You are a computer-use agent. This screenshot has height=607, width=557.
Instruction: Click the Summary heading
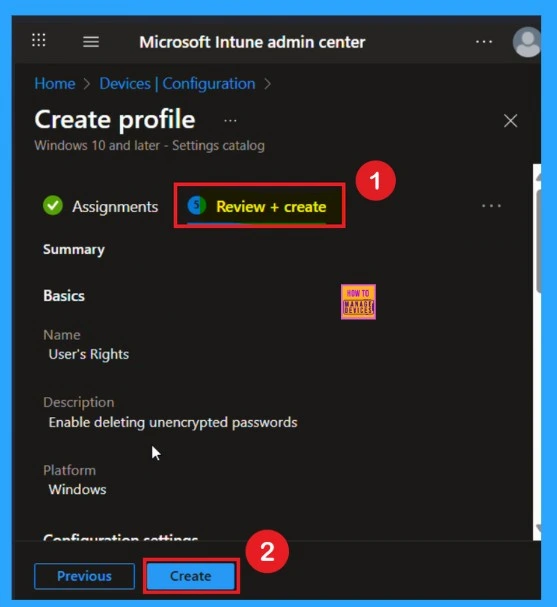pos(74,250)
